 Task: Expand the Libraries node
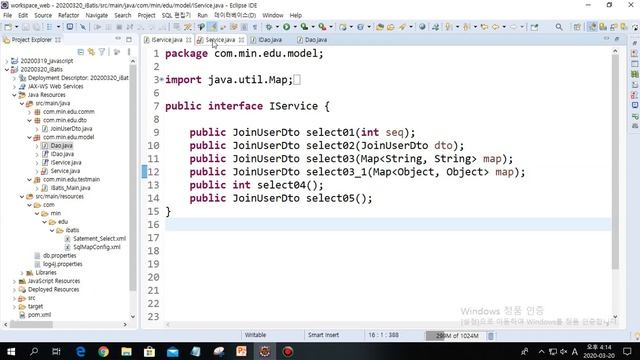click(22, 273)
